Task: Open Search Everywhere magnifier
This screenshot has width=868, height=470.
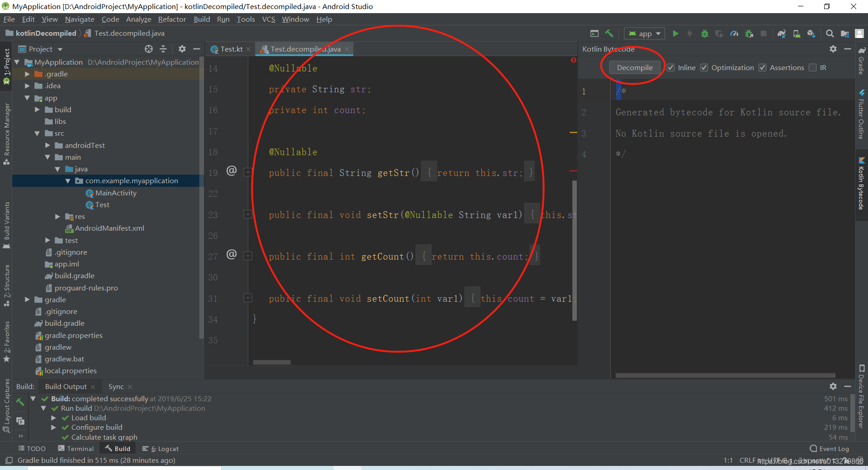Action: click(x=830, y=33)
